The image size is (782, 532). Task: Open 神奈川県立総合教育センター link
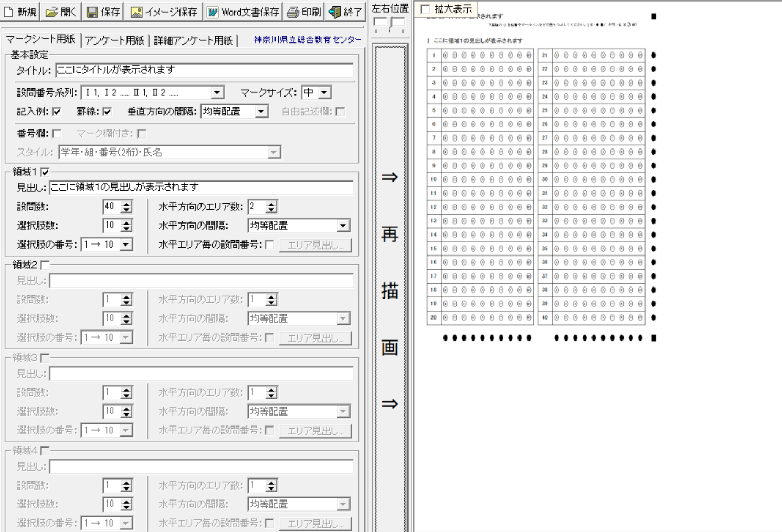(x=307, y=40)
